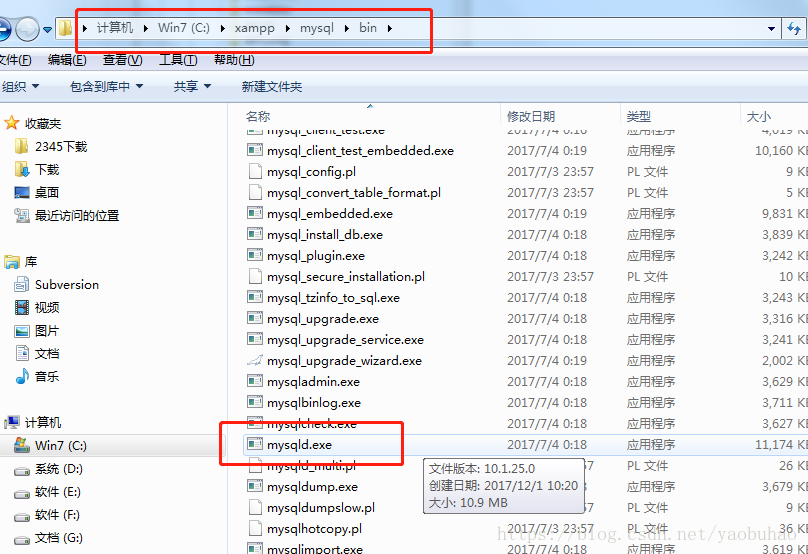808x554 pixels.
Task: Select mysqlhotcopy.pl file
Action: point(314,529)
